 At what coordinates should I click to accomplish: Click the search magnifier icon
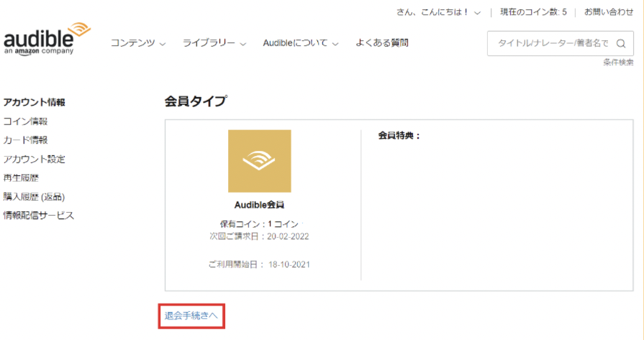(x=620, y=43)
